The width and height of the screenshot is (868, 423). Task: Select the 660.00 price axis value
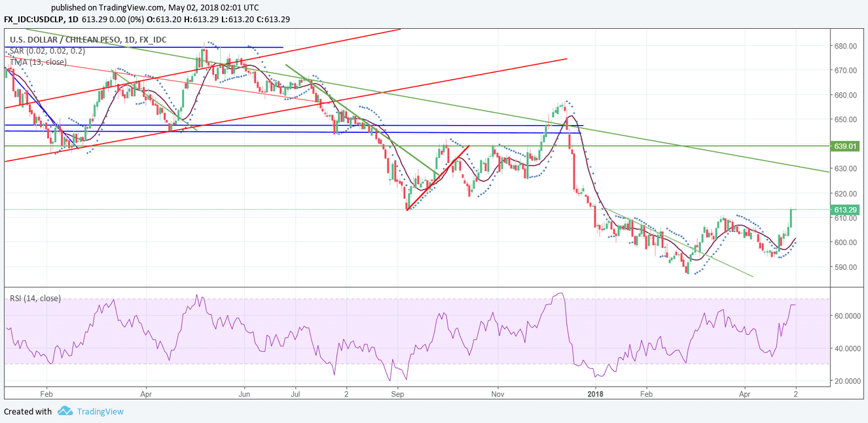point(846,95)
